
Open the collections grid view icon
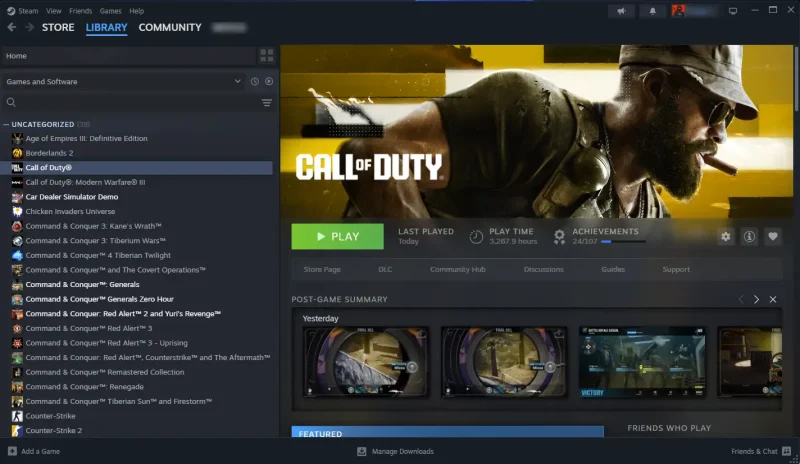(x=267, y=56)
